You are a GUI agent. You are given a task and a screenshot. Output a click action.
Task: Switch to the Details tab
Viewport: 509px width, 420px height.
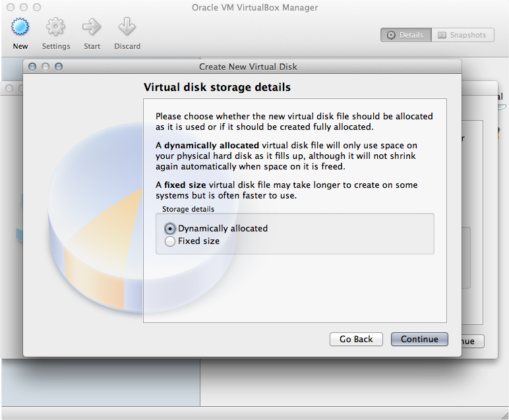tap(406, 35)
